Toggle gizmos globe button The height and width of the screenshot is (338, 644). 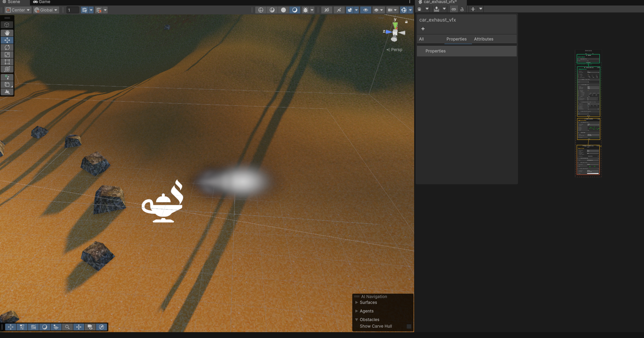[x=404, y=10]
